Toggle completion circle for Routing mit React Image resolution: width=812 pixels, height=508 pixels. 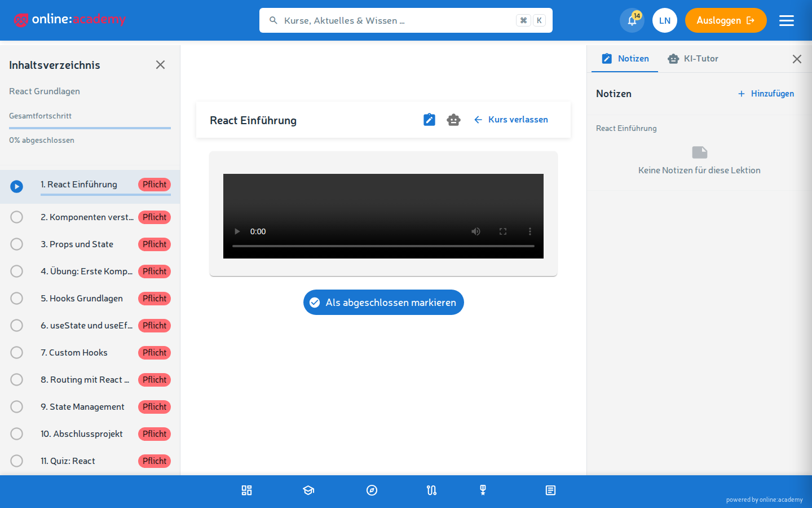tap(17, 380)
